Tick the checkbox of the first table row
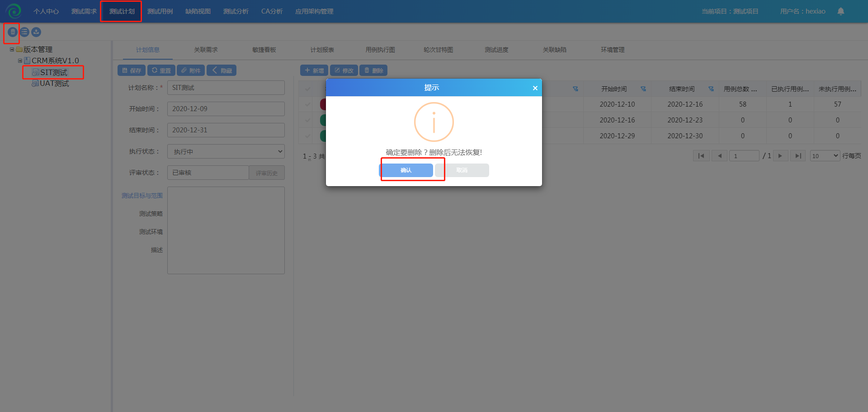This screenshot has height=412, width=868. (308, 104)
